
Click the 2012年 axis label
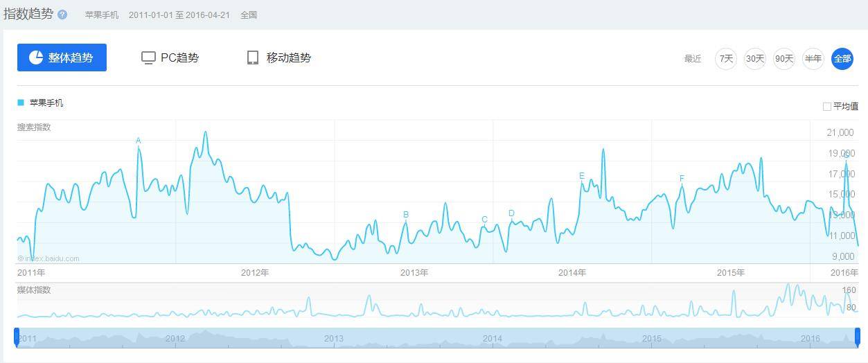click(x=255, y=273)
